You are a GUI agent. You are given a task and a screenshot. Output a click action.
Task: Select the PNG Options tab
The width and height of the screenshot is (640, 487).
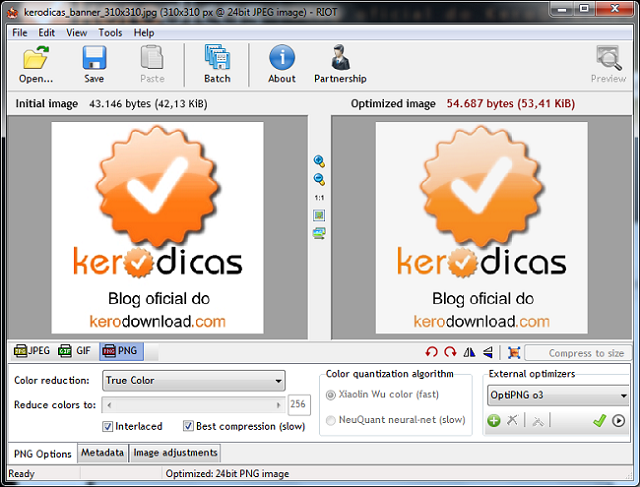pyautogui.click(x=42, y=454)
